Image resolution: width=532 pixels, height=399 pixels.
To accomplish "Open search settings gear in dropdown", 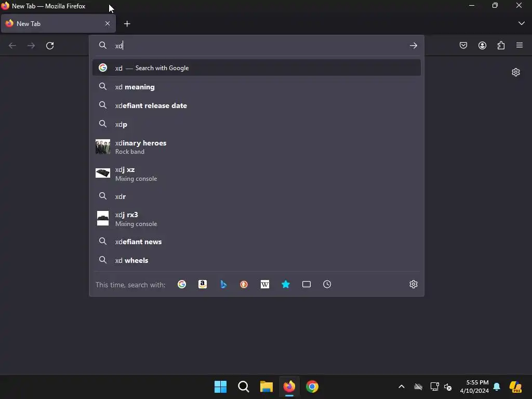I will [x=413, y=284].
